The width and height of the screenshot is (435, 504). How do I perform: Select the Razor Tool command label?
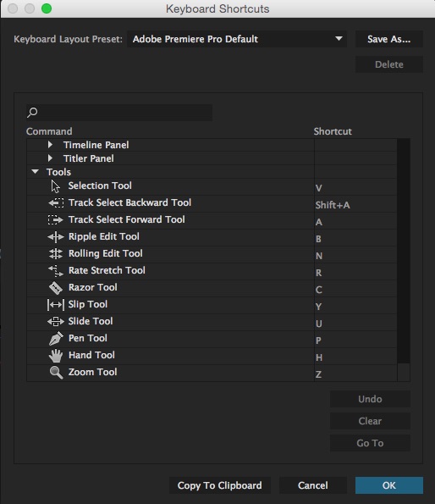[x=93, y=287]
